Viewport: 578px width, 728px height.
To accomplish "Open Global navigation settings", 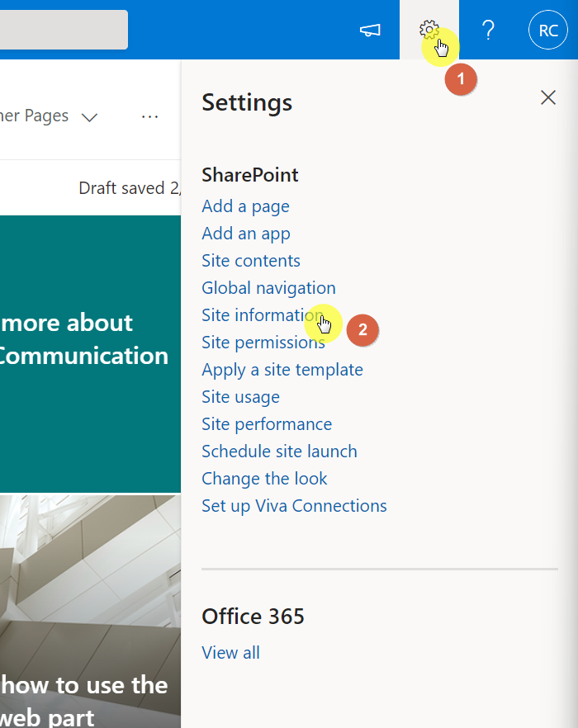I will click(x=268, y=288).
